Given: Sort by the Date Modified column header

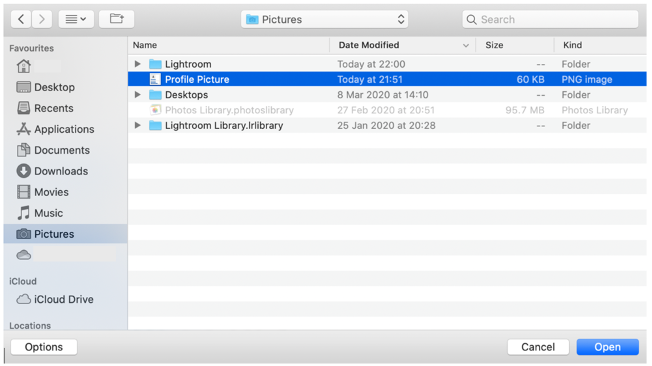Looking at the screenshot, I should 402,45.
